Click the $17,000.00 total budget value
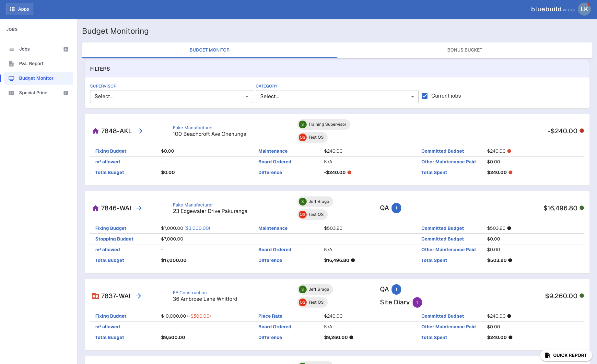 click(x=174, y=260)
